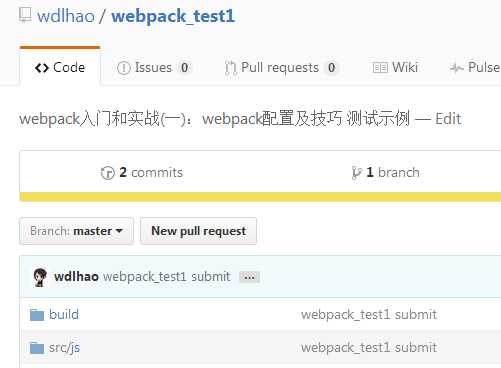The width and height of the screenshot is (501, 368).
Task: Open the Branch: master dropdown
Action: tap(76, 231)
